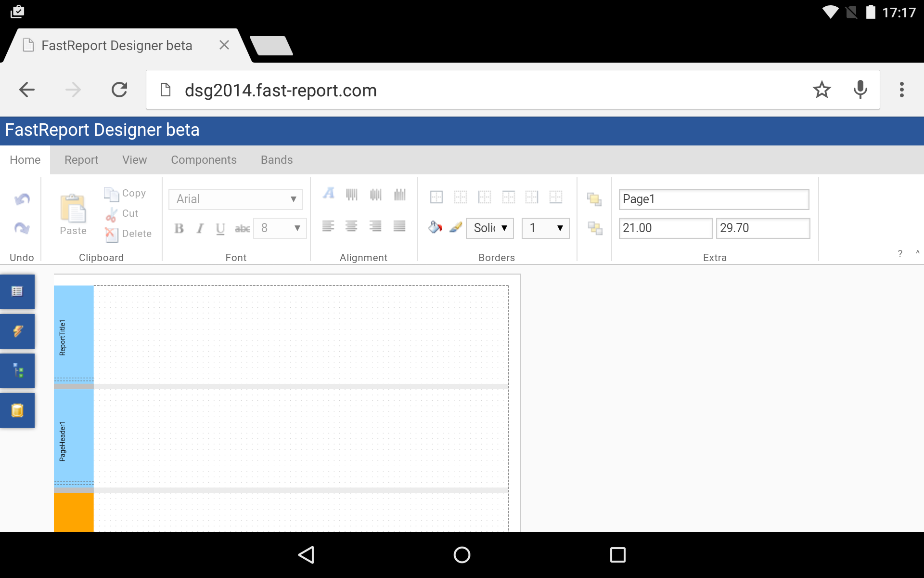924x578 pixels.
Task: Set vertical align middle
Action: [x=376, y=195]
